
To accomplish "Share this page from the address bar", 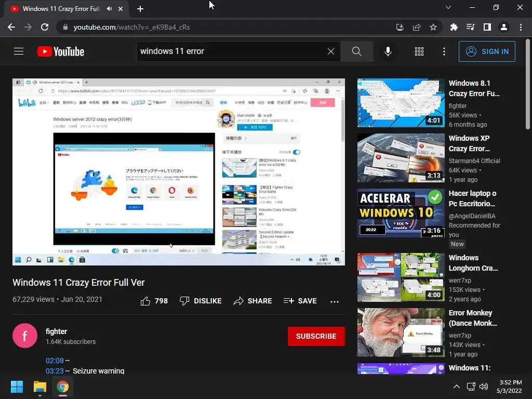I will point(417,27).
